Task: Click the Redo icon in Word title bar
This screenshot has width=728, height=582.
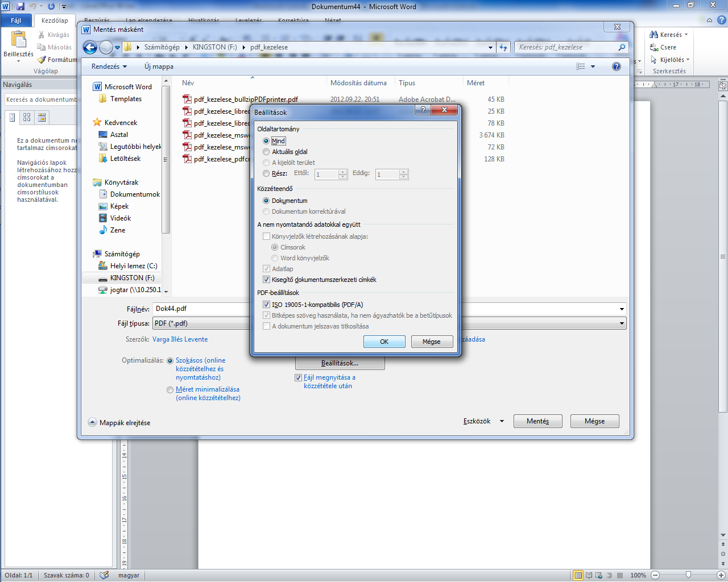Action: pyautogui.click(x=51, y=6)
